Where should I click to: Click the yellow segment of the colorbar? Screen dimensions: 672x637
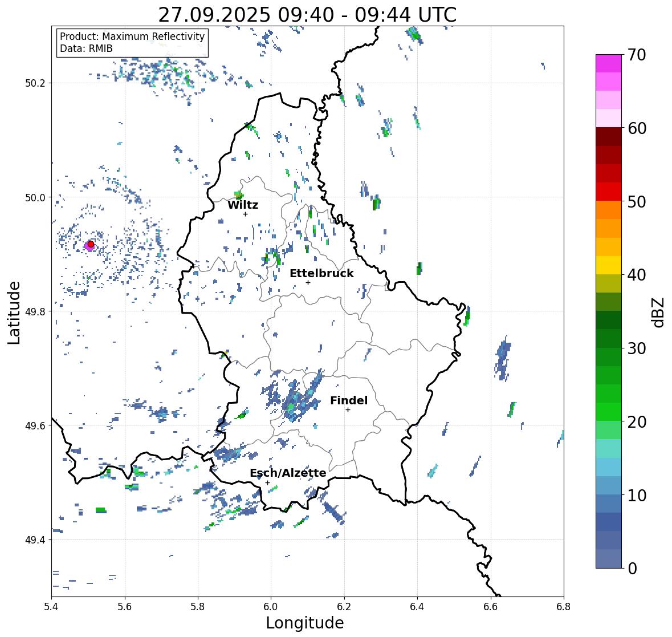click(x=609, y=265)
